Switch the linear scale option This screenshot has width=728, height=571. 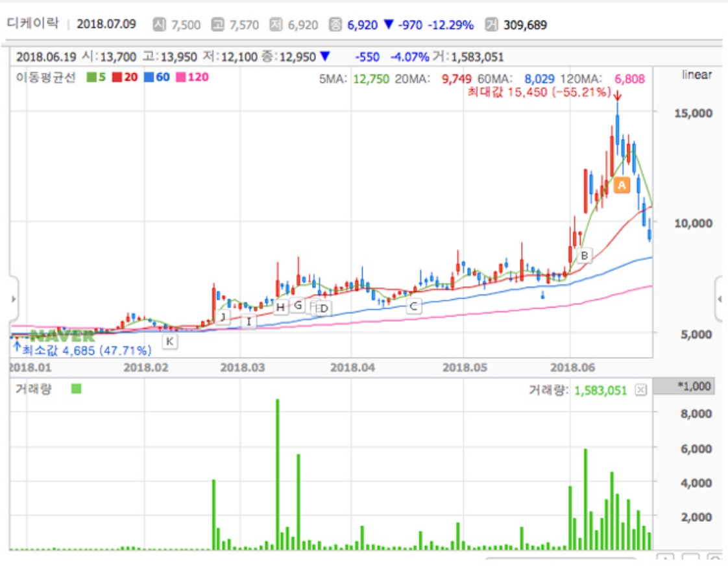tap(696, 75)
